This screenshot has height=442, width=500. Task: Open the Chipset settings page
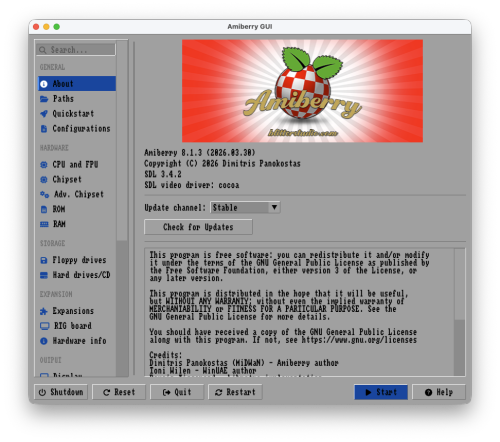point(77,180)
